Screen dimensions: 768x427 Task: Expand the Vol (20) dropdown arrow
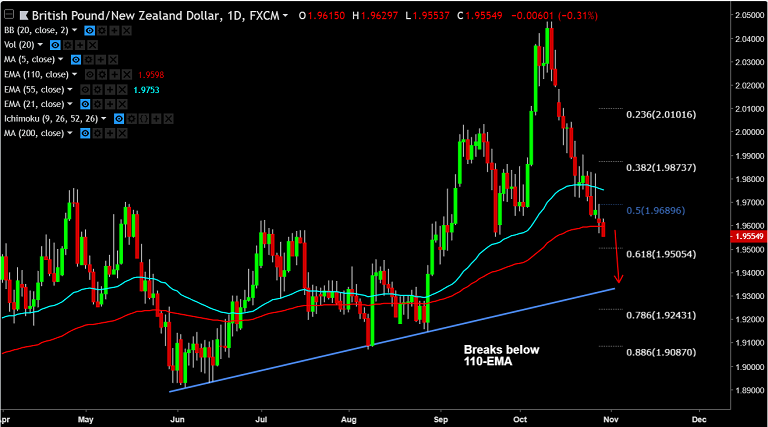tap(40, 45)
